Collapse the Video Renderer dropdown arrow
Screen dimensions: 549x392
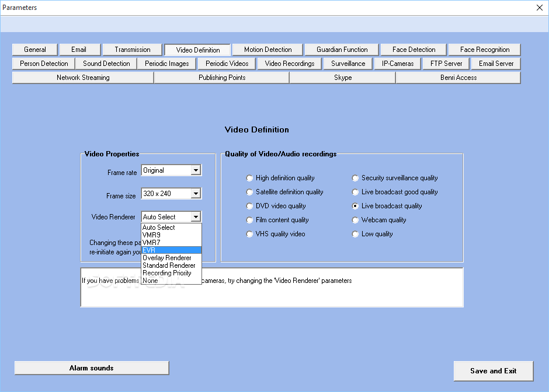pos(196,217)
